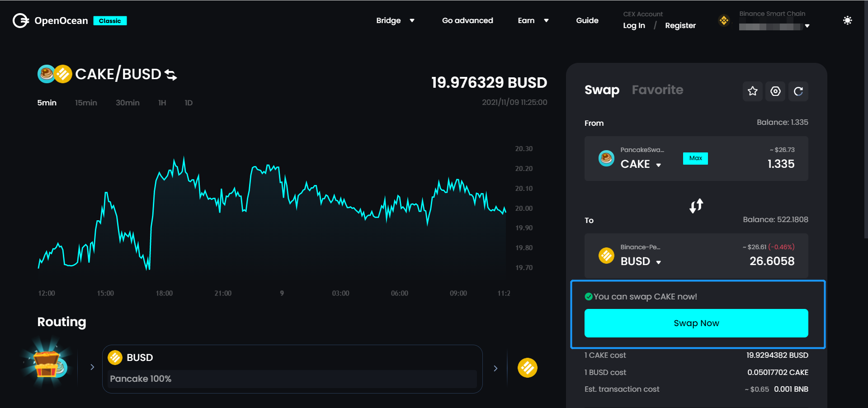The height and width of the screenshot is (408, 868).
Task: Click the Max amount button
Action: [x=695, y=158]
